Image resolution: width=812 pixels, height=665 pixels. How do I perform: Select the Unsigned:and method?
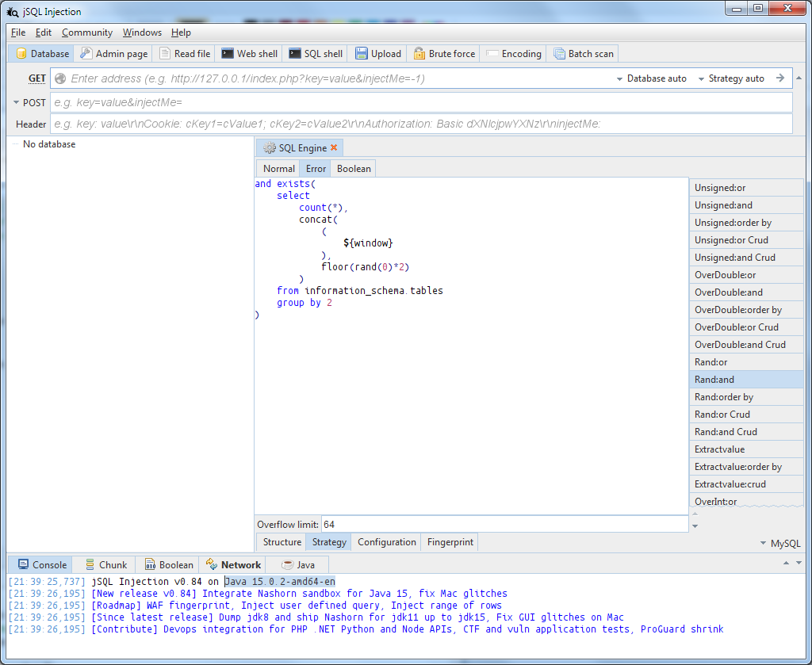tap(746, 205)
